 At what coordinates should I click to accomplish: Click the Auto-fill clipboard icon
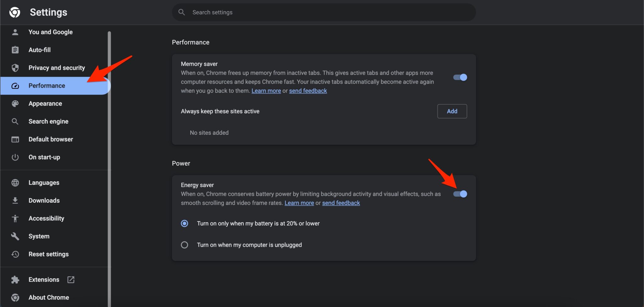15,50
